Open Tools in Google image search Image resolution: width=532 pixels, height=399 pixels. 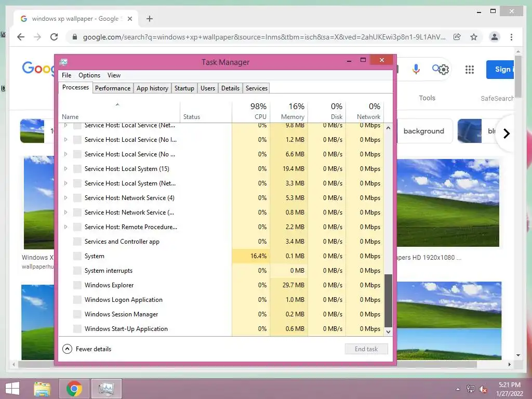(427, 98)
